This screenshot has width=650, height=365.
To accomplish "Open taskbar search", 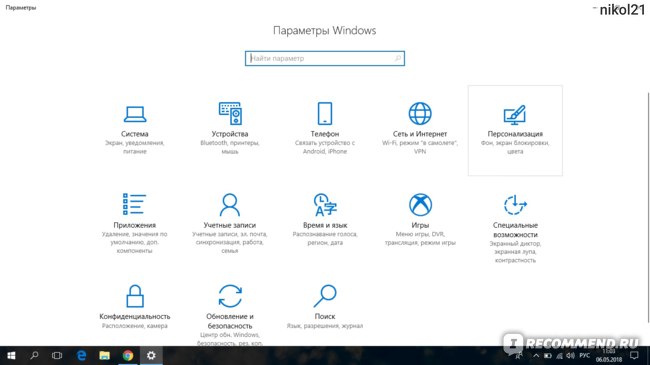I will [34, 355].
